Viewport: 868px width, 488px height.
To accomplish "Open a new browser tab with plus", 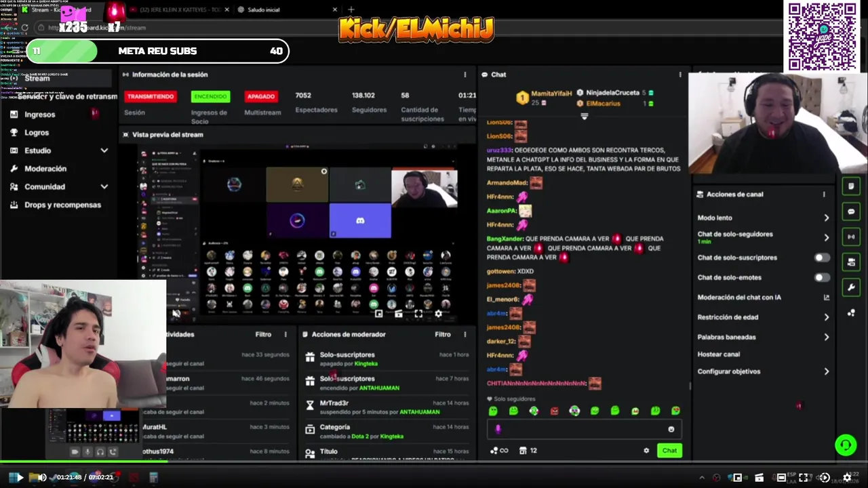I will 351,9.
